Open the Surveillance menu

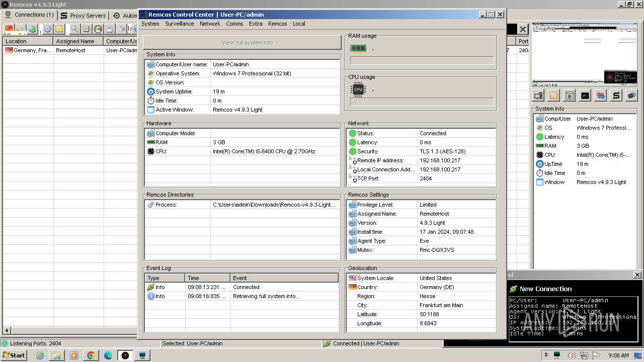pos(180,24)
